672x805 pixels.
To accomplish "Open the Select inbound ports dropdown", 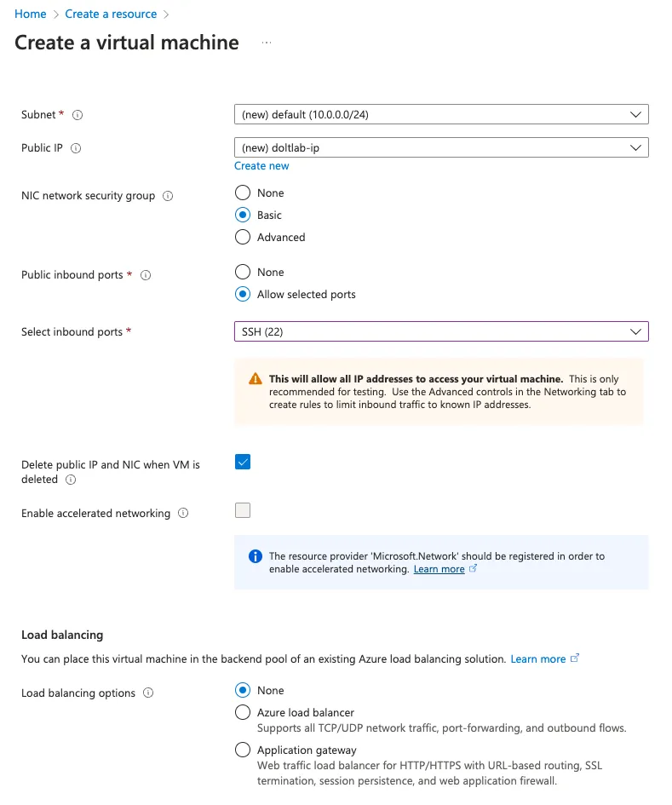I will tap(441, 331).
